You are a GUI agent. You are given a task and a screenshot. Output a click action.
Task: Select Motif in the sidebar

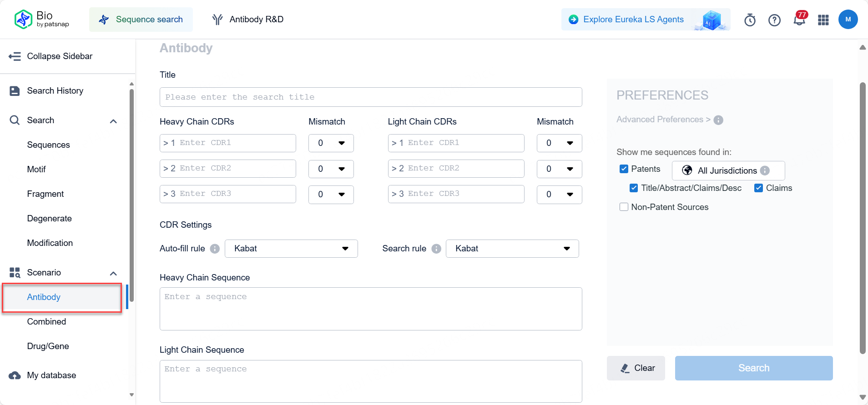[36, 170]
